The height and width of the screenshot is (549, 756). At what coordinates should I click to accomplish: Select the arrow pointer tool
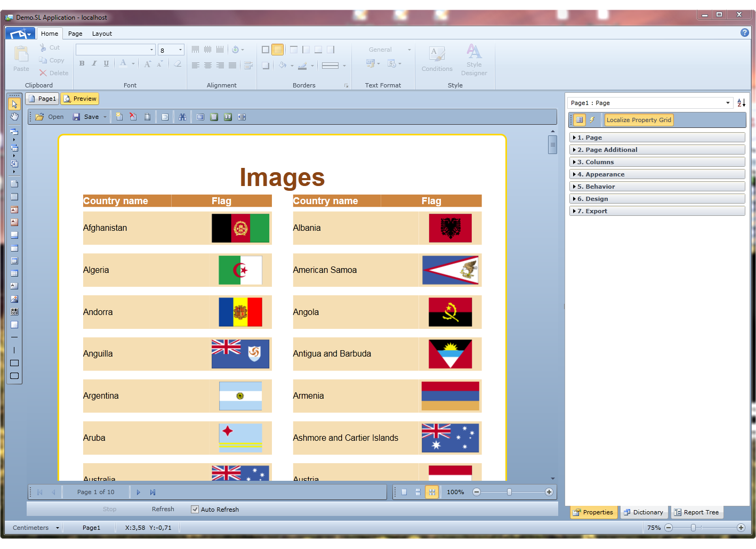14,104
